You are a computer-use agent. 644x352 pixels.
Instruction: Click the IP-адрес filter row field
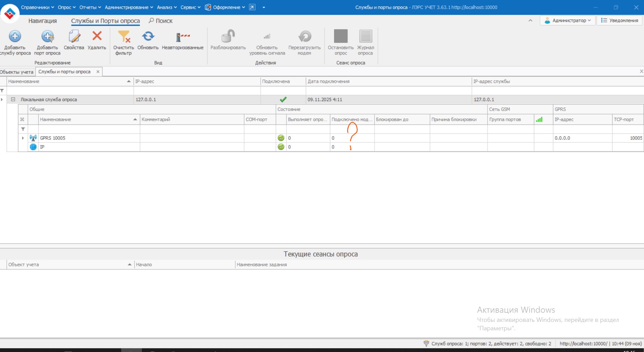[197, 91]
